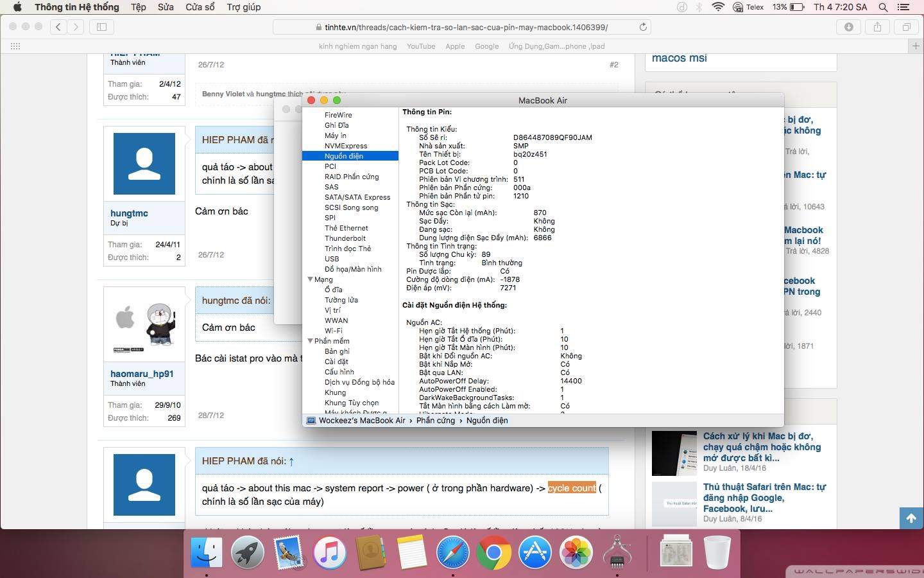Open Google Chrome from Dock
This screenshot has height=578, width=924.
(494, 552)
